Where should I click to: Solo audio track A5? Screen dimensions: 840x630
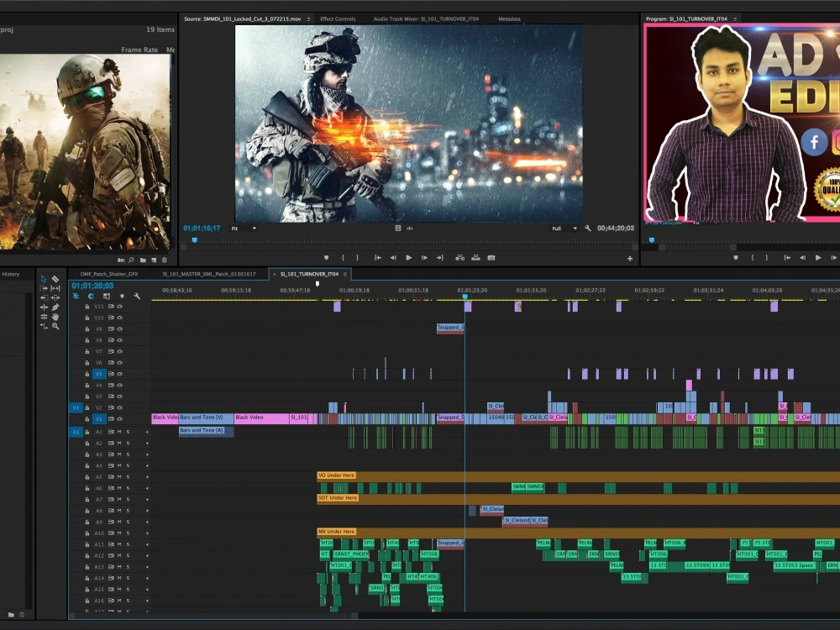pos(128,477)
